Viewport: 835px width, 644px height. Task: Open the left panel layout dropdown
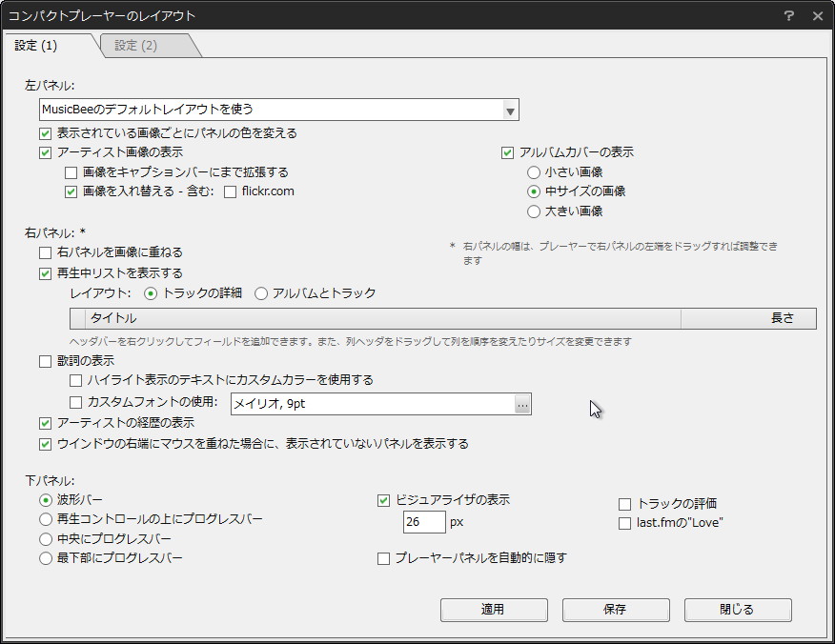click(x=510, y=109)
